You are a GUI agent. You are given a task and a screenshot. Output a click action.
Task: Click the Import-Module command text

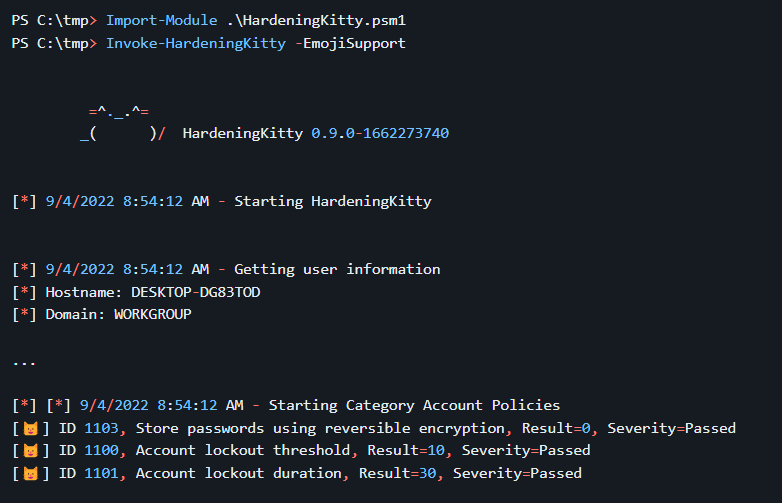click(x=162, y=20)
